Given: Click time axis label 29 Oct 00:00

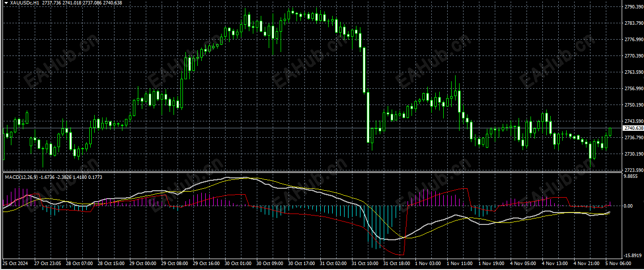Looking at the screenshot, I should point(142,263).
